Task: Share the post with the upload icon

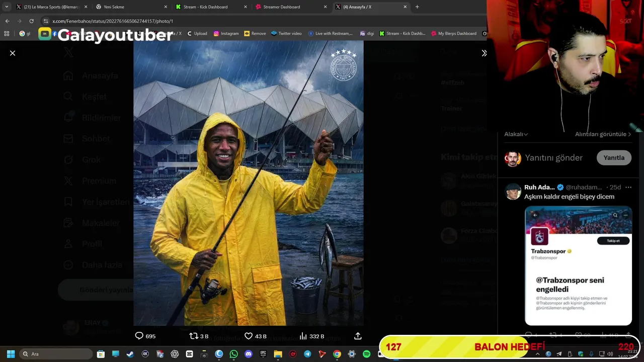Action: 358,336
